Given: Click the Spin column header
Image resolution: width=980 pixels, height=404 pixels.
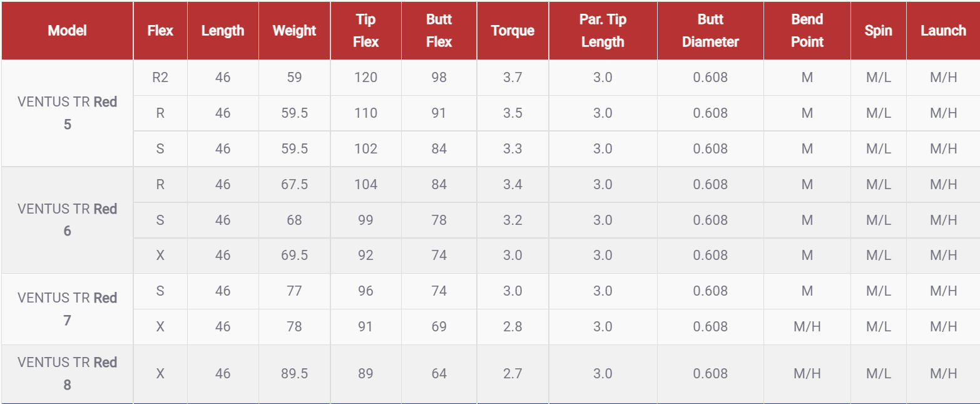Looking at the screenshot, I should [878, 30].
